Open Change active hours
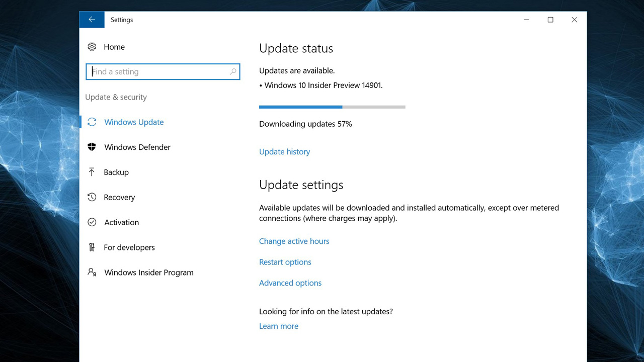The width and height of the screenshot is (644, 362). point(294,241)
